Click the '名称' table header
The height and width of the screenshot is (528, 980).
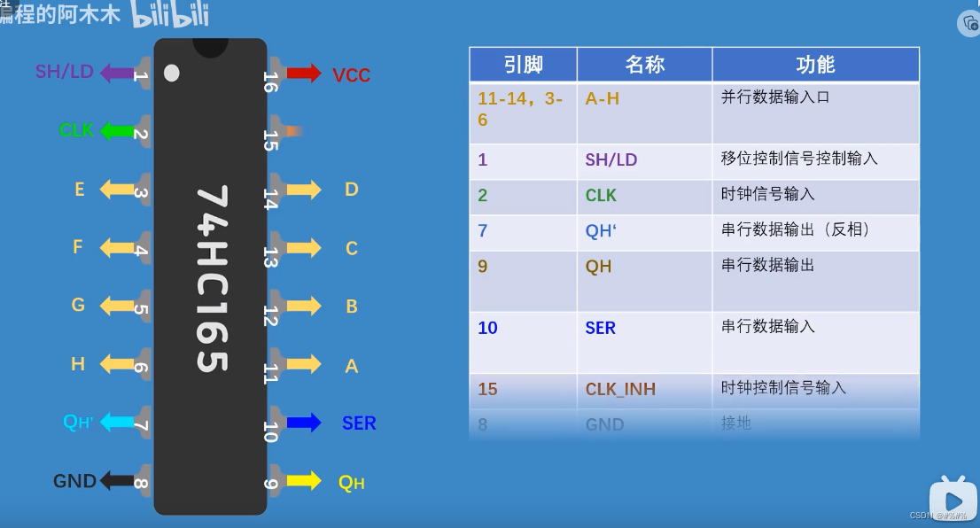[644, 65]
